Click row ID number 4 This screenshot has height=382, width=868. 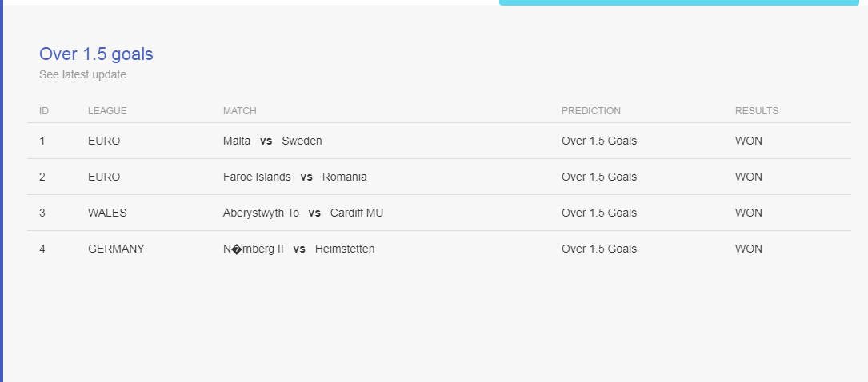coord(42,249)
